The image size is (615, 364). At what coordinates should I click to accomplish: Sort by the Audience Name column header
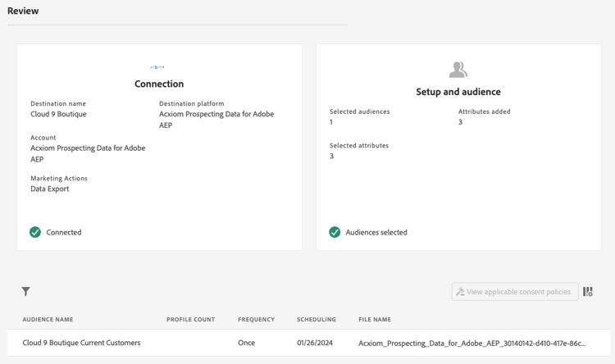pyautogui.click(x=48, y=319)
